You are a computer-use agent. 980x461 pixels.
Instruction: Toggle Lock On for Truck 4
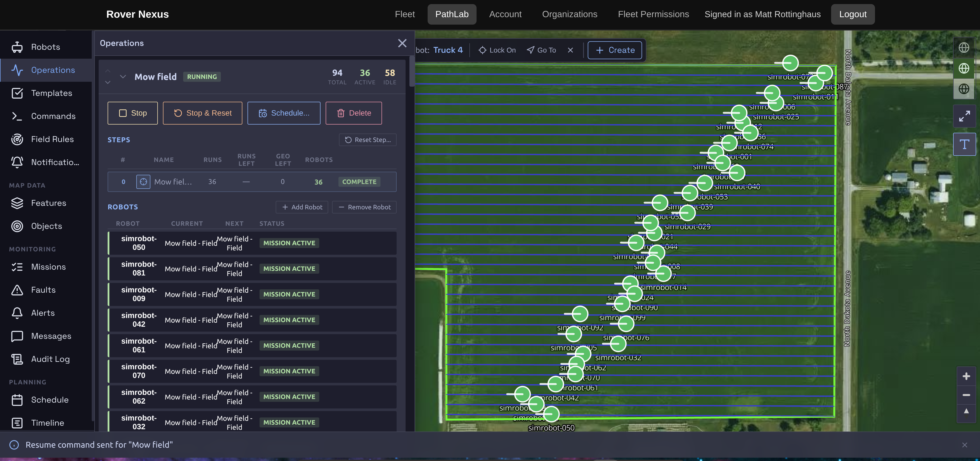coord(497,50)
